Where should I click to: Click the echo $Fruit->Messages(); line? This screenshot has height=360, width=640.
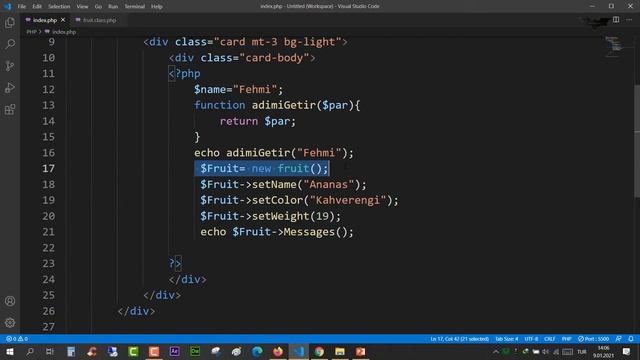(277, 232)
